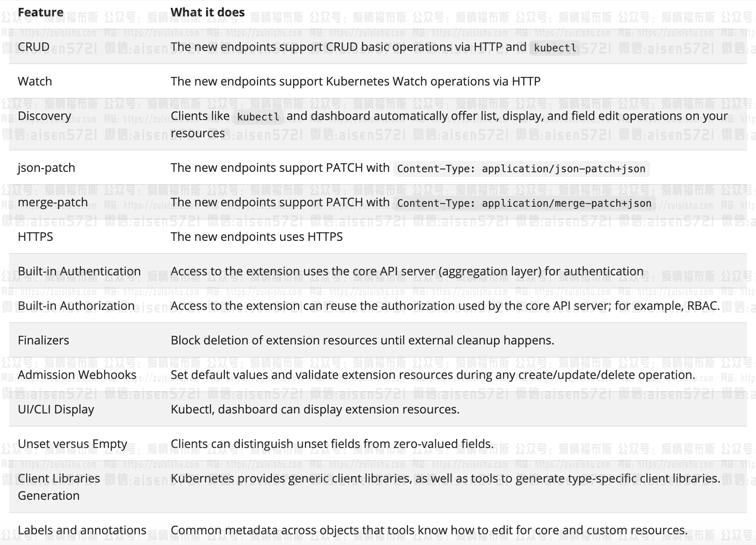The width and height of the screenshot is (756, 545).
Task: Click the application/json-patch+json code snippet
Action: pos(521,169)
